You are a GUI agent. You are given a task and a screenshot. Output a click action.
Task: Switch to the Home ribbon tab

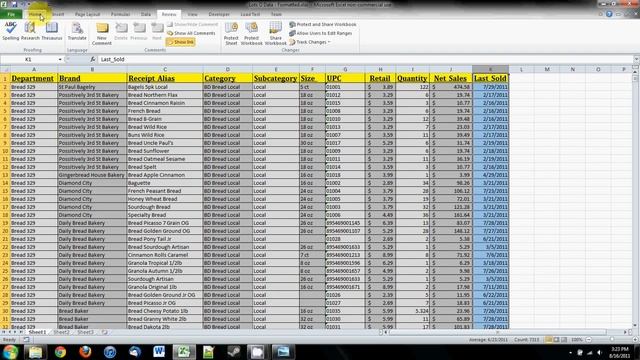pyautogui.click(x=35, y=14)
